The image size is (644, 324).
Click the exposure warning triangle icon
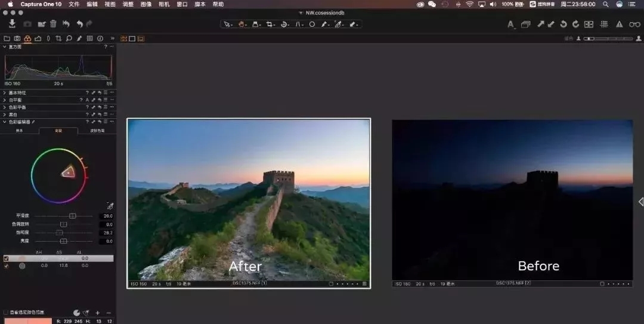point(619,24)
